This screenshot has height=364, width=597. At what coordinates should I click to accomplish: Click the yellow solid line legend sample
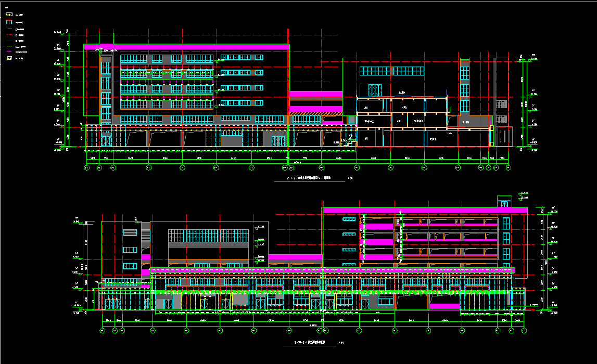pos(9,47)
